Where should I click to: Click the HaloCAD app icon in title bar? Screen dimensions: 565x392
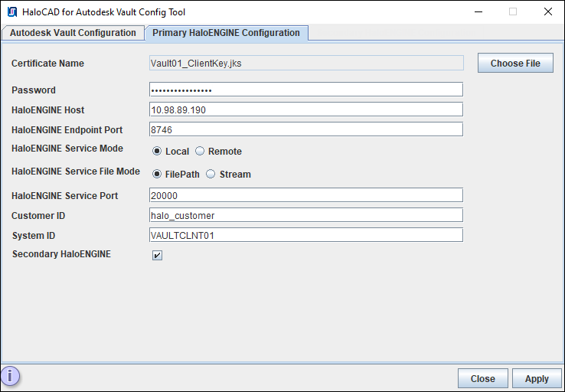12,12
